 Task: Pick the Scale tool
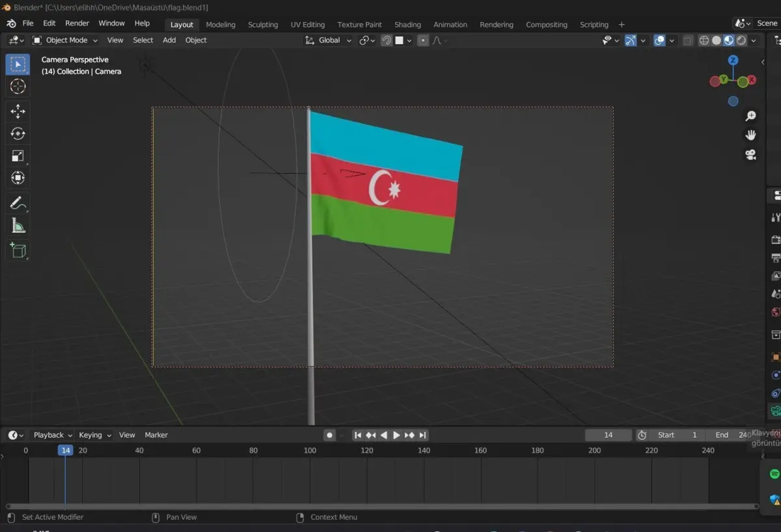click(x=18, y=155)
